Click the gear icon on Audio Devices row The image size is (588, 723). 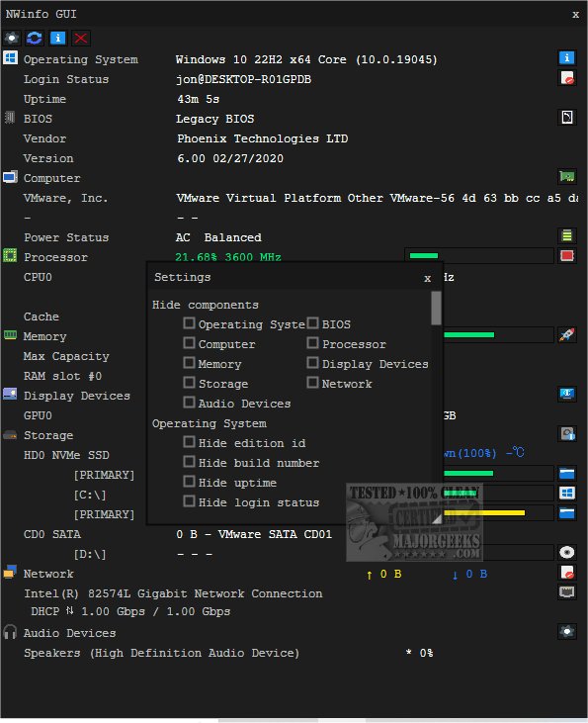pos(567,631)
